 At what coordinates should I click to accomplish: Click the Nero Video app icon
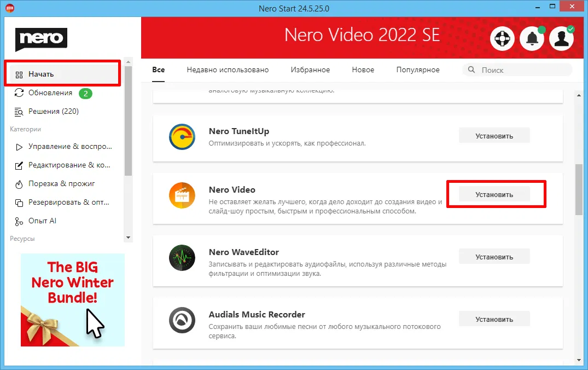point(182,195)
